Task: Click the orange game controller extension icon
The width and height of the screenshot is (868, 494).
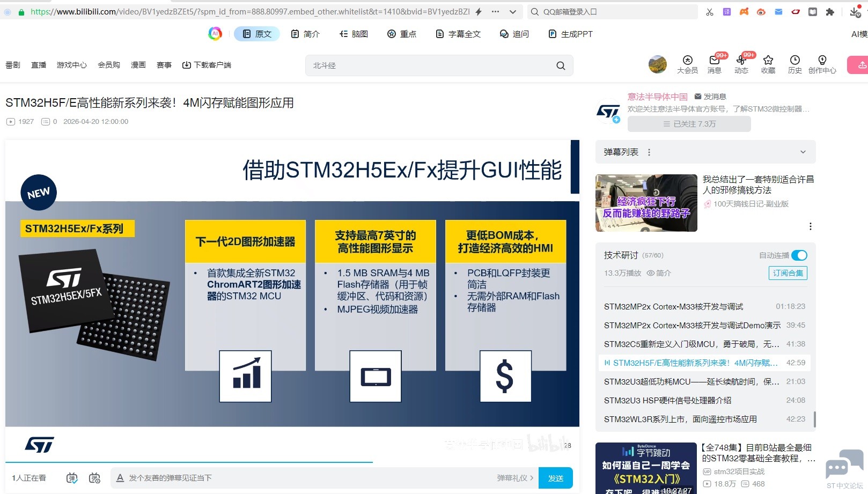Action: tap(744, 12)
